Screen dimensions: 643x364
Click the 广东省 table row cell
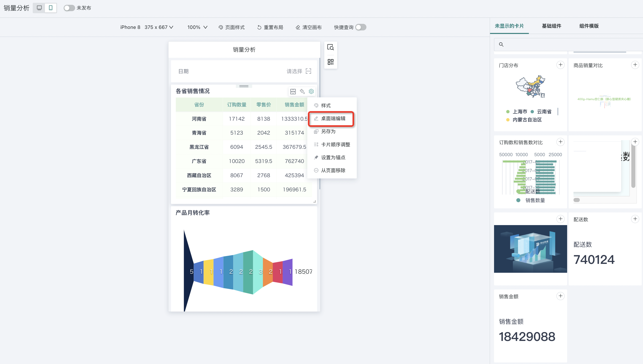tap(199, 161)
